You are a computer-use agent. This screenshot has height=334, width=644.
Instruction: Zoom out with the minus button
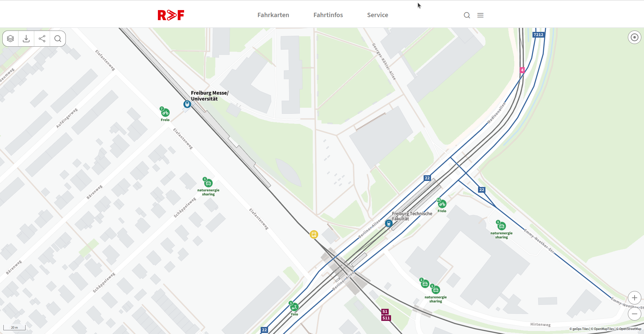[x=634, y=314]
